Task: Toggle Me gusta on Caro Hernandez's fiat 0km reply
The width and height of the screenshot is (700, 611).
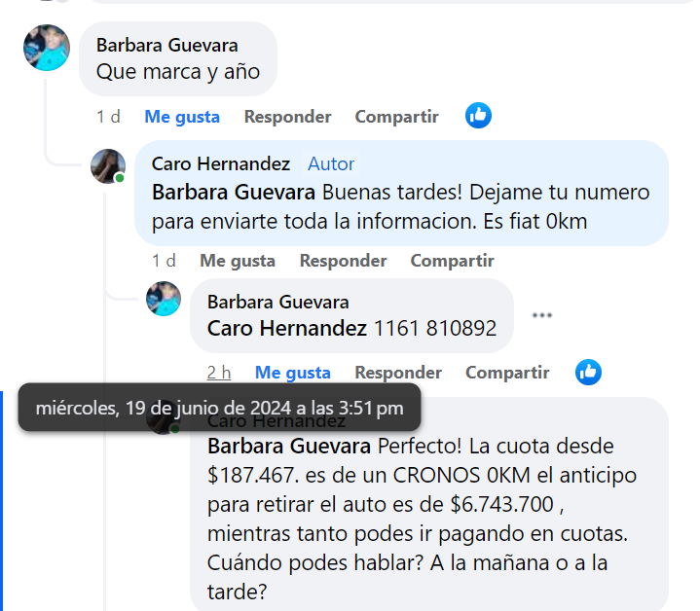Action: (x=238, y=261)
